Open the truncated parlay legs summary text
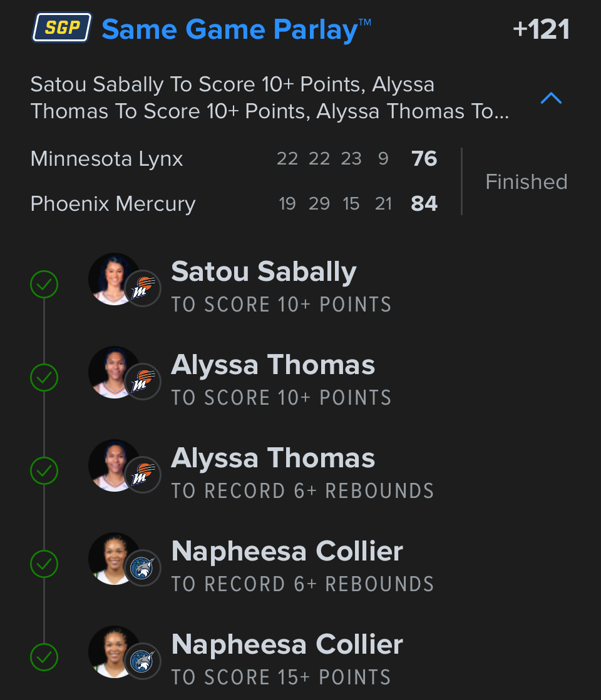This screenshot has height=700, width=601. [x=269, y=98]
